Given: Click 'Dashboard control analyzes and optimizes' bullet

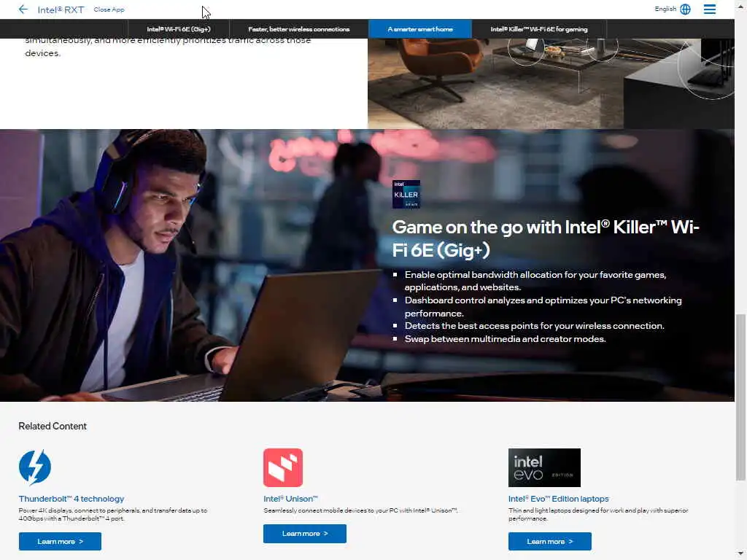Looking at the screenshot, I should coord(543,307).
